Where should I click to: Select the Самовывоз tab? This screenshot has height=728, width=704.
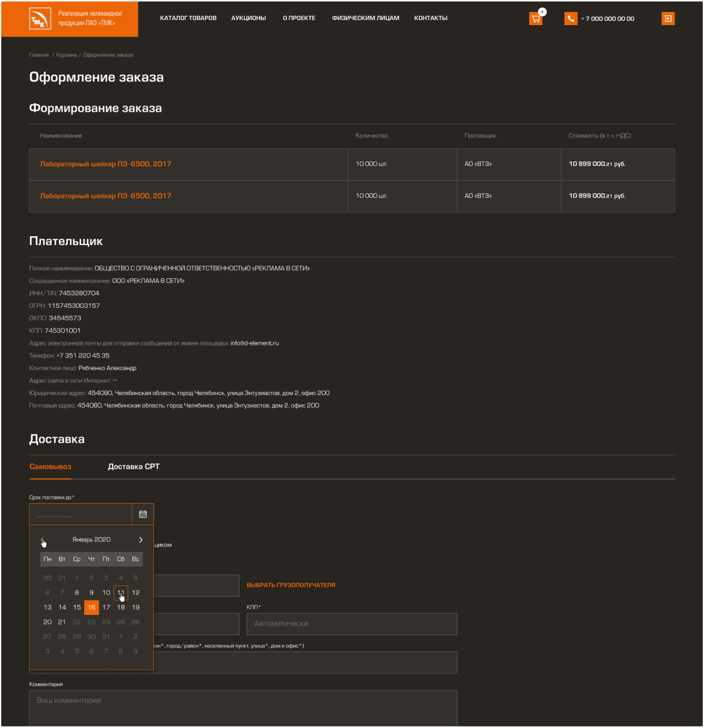(50, 467)
